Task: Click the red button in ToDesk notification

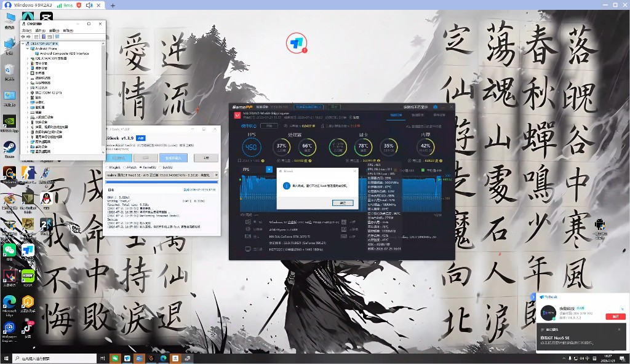Action: click(x=615, y=317)
